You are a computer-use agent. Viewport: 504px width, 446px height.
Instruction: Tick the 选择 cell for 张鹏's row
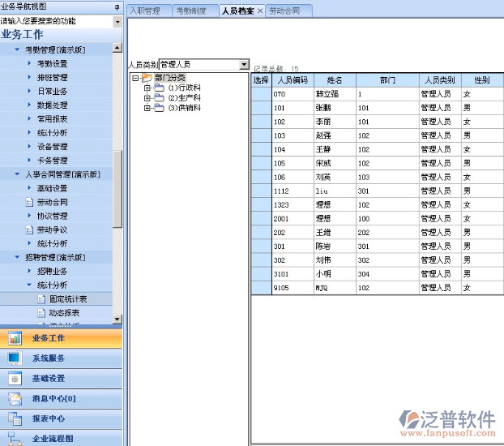point(261,108)
